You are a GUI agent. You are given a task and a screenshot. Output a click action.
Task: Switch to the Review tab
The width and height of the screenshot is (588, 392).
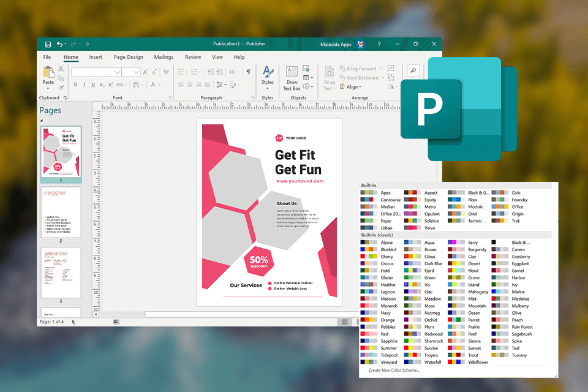(193, 57)
